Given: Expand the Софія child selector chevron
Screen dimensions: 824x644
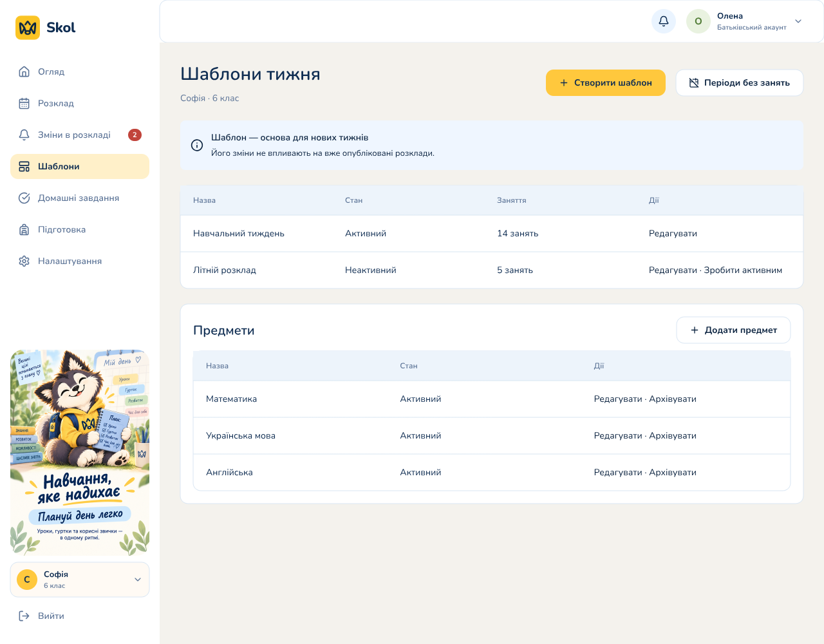Looking at the screenshot, I should (137, 580).
